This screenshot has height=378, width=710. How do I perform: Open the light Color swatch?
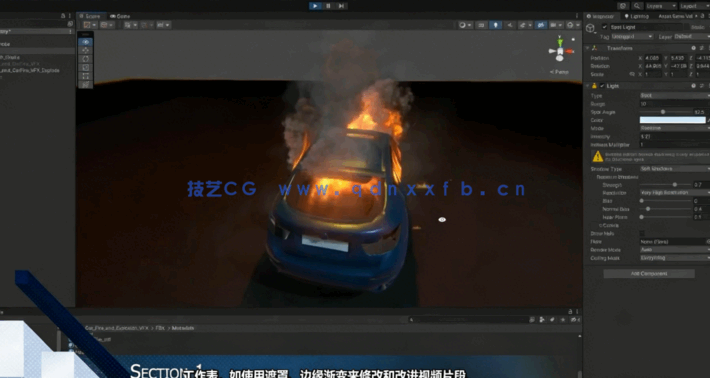pyautogui.click(x=672, y=120)
